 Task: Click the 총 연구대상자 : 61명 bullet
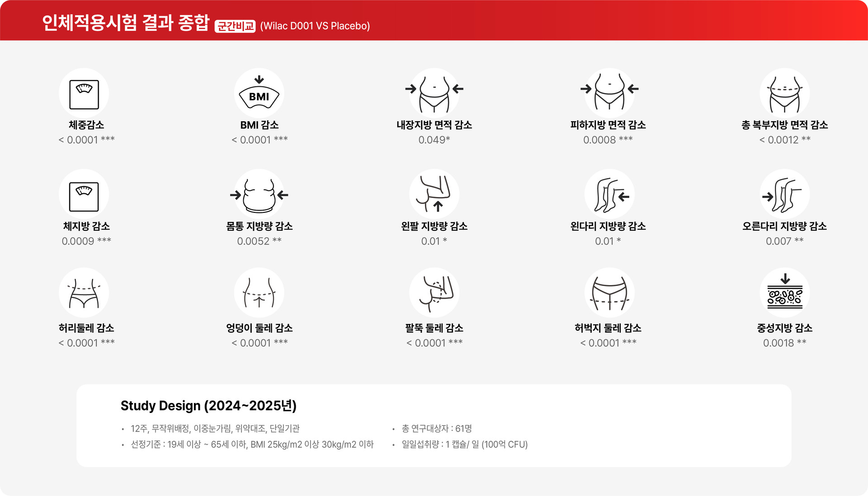pyautogui.click(x=436, y=428)
